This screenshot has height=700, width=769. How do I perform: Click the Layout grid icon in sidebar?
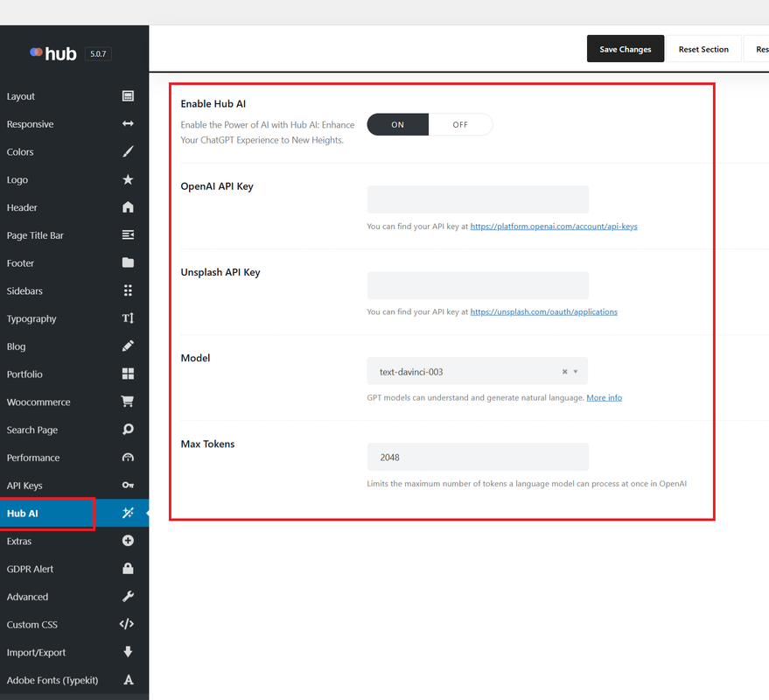point(128,96)
